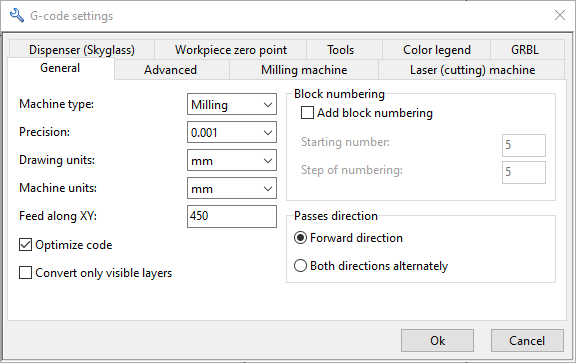Expand the Drawing units dropdown

(x=232, y=160)
